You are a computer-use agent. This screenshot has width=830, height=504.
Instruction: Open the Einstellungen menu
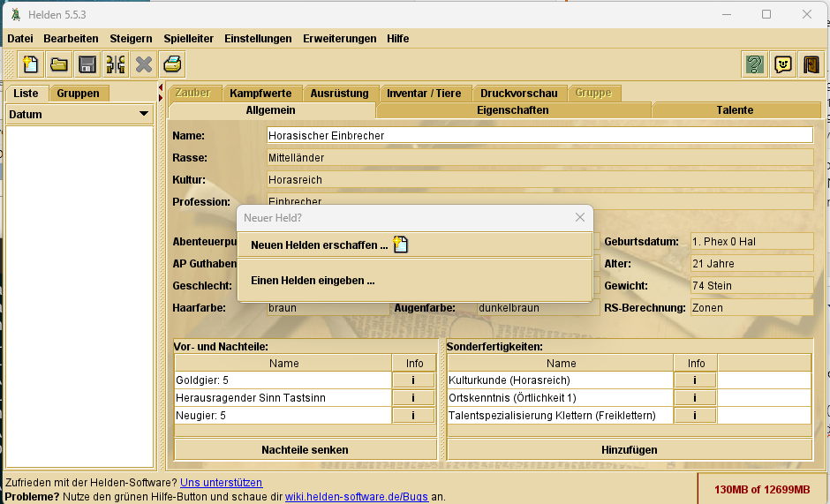pos(258,39)
